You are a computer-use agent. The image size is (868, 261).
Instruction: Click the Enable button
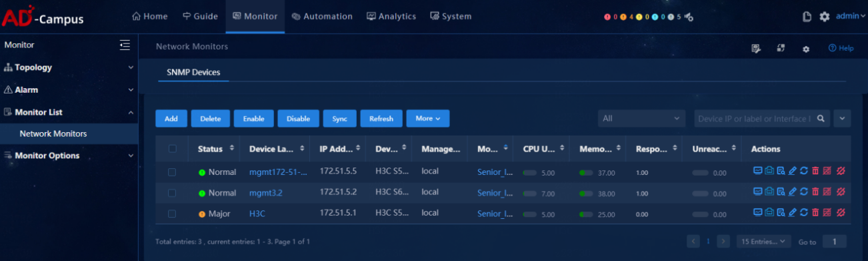click(254, 118)
